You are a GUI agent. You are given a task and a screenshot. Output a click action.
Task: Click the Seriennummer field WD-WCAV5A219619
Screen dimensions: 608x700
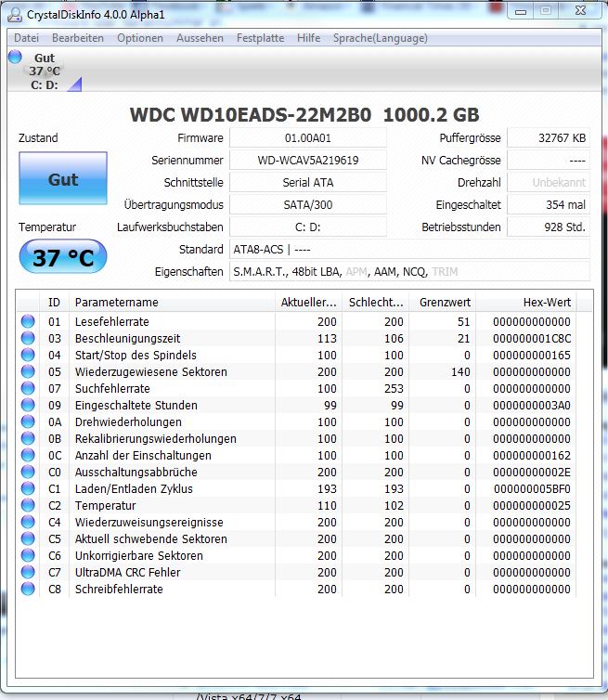pyautogui.click(x=308, y=161)
